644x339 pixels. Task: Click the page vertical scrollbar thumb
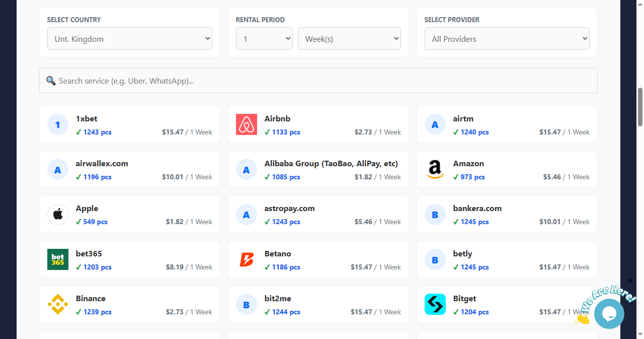pyautogui.click(x=640, y=107)
